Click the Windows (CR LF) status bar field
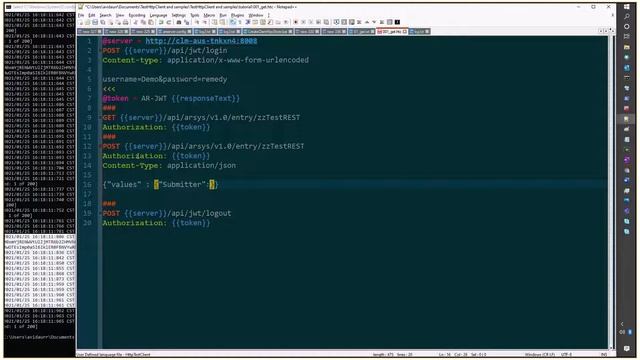This screenshot has height=360, width=640. pyautogui.click(x=540, y=354)
